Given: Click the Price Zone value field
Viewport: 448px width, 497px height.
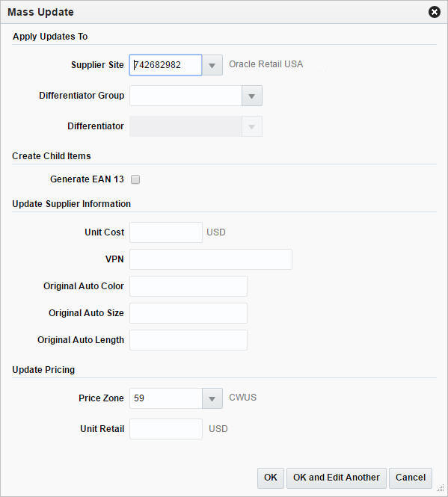Looking at the screenshot, I should 166,398.
